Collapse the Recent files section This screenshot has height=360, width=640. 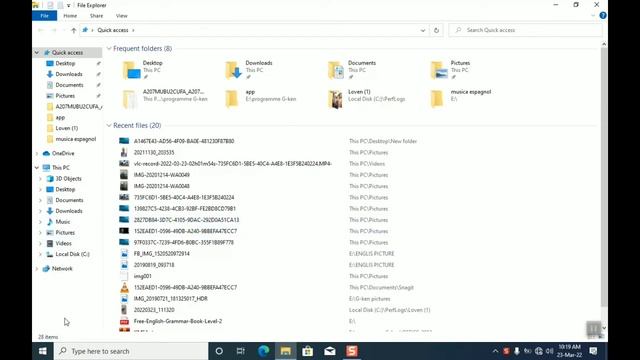pyautogui.click(x=109, y=125)
